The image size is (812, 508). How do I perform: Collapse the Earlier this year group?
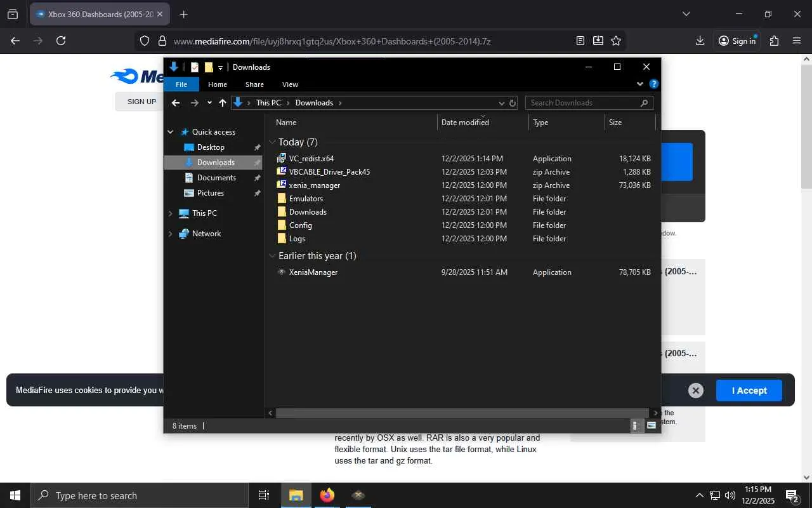272,256
